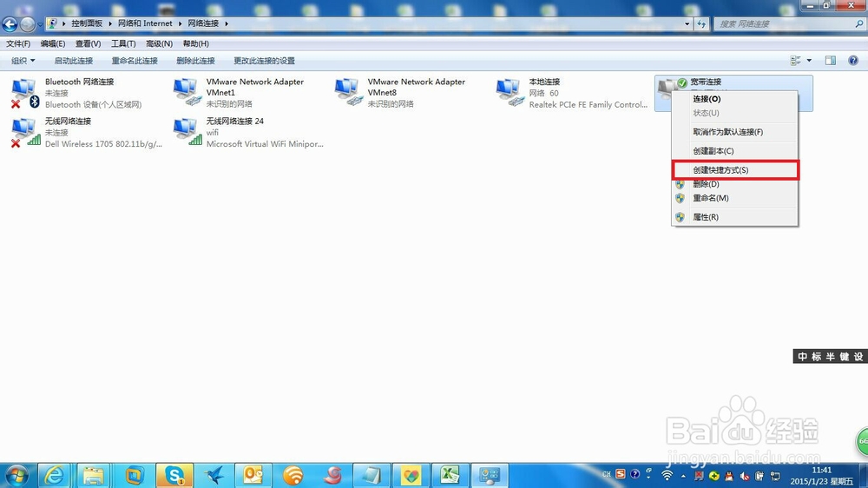The height and width of the screenshot is (488, 868).
Task: Click 网络和 Internet in the breadcrumb
Action: 145,23
